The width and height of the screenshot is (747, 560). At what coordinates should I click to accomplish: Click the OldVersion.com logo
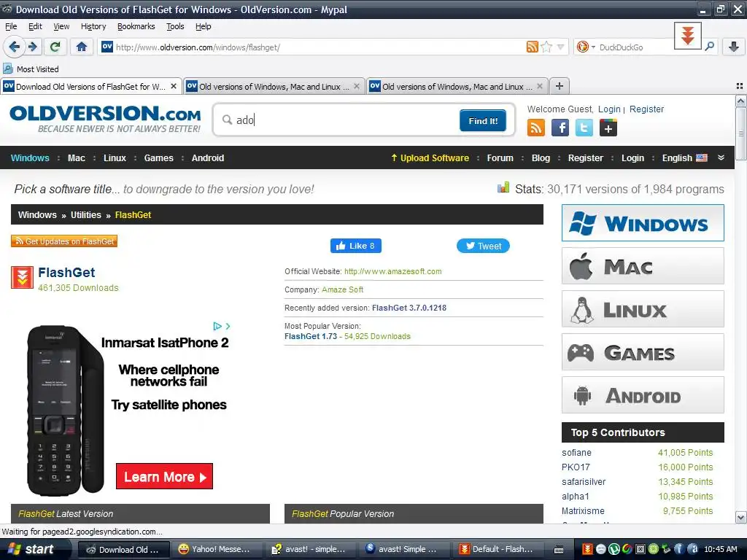(x=105, y=119)
